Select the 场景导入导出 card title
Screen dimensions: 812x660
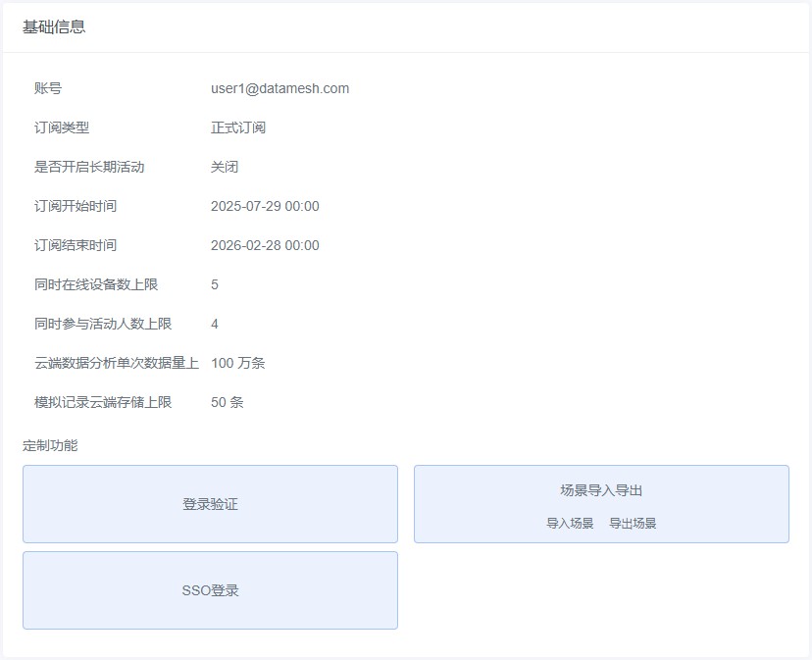tap(601, 490)
